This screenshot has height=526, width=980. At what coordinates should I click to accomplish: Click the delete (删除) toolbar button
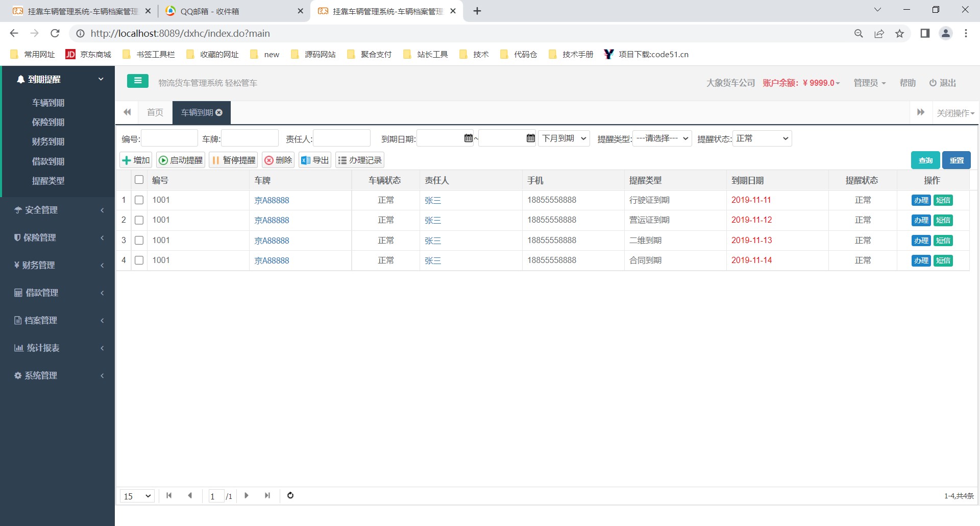(x=278, y=160)
